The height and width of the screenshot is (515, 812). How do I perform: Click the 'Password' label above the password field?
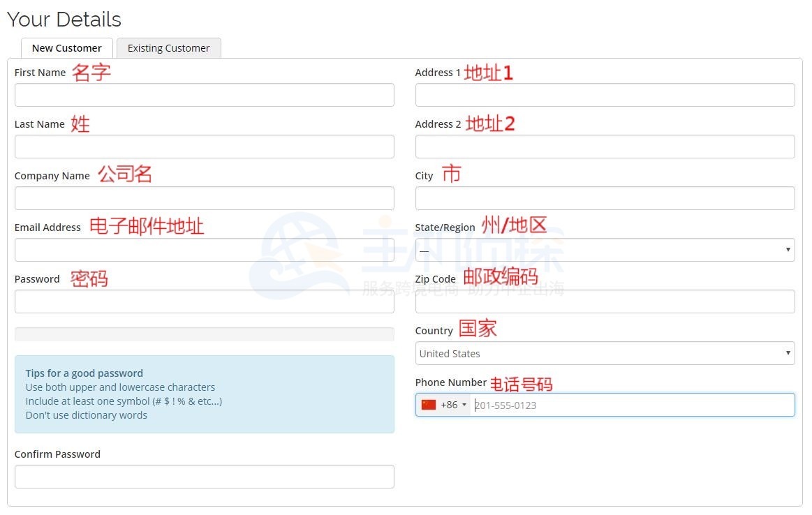[x=37, y=279]
